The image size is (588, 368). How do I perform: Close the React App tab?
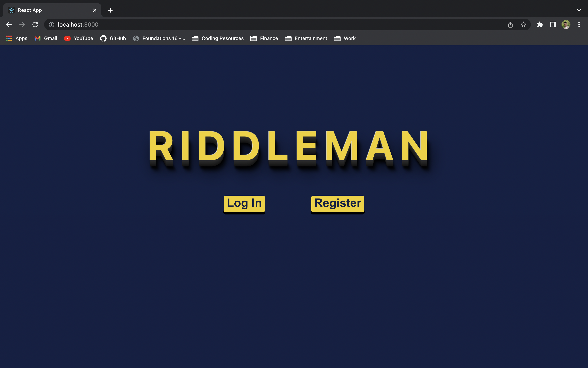[95, 10]
